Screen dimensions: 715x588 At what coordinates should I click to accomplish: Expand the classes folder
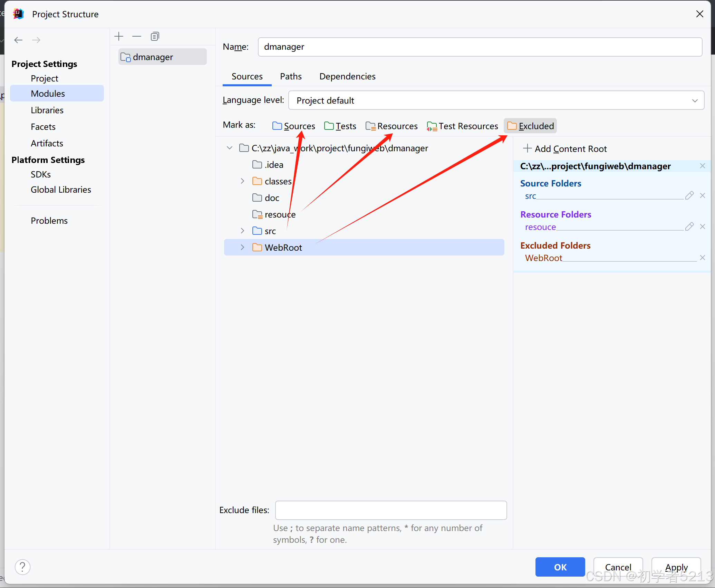point(242,181)
